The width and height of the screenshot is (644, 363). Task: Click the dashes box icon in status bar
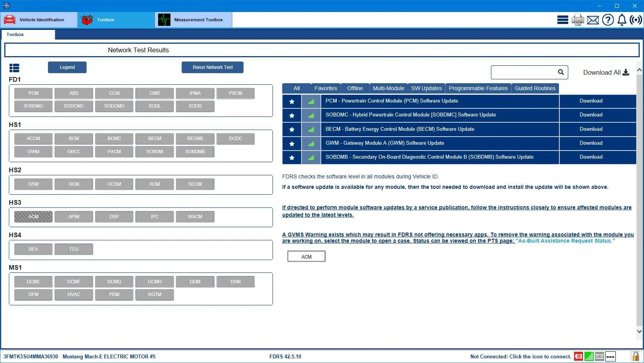click(610, 356)
